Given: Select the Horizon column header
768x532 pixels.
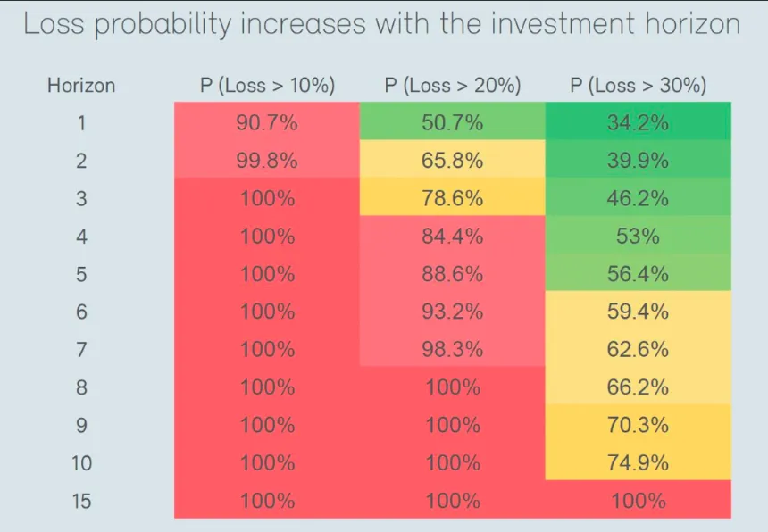Looking at the screenshot, I should [x=81, y=87].
